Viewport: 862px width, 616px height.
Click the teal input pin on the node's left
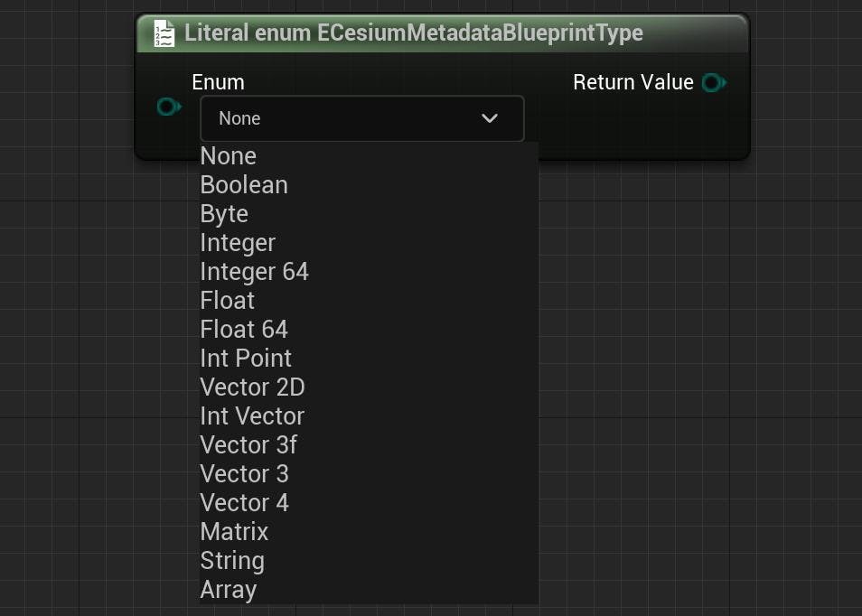[168, 107]
